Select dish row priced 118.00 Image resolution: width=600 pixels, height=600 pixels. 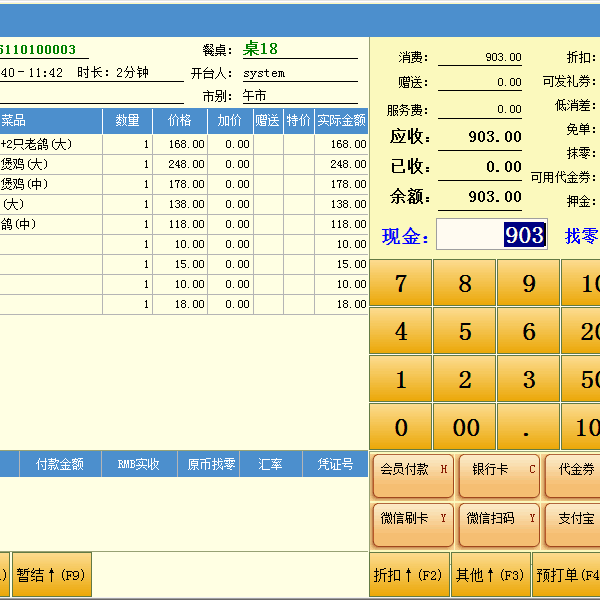(184, 224)
